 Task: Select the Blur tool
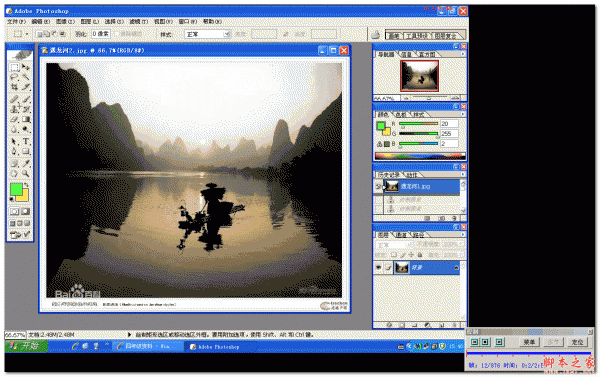click(14, 130)
